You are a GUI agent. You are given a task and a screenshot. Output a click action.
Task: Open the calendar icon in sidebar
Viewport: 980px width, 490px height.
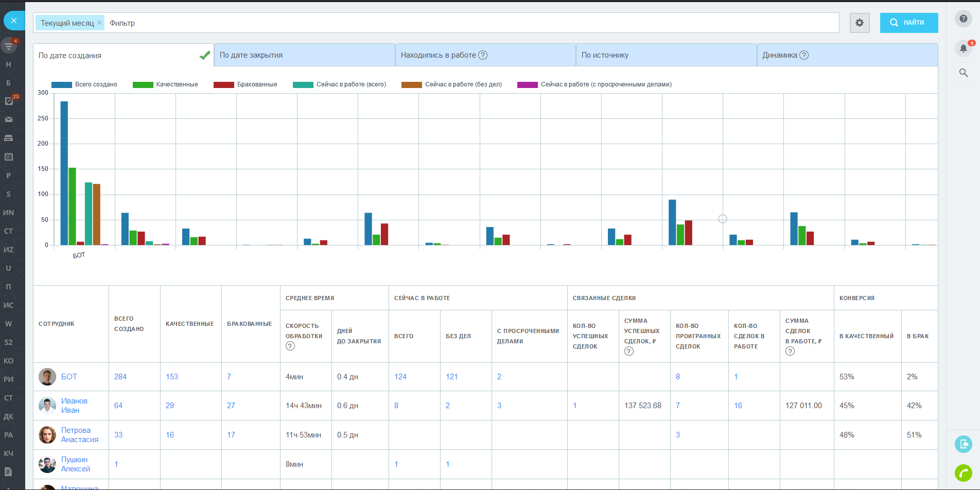(x=9, y=156)
